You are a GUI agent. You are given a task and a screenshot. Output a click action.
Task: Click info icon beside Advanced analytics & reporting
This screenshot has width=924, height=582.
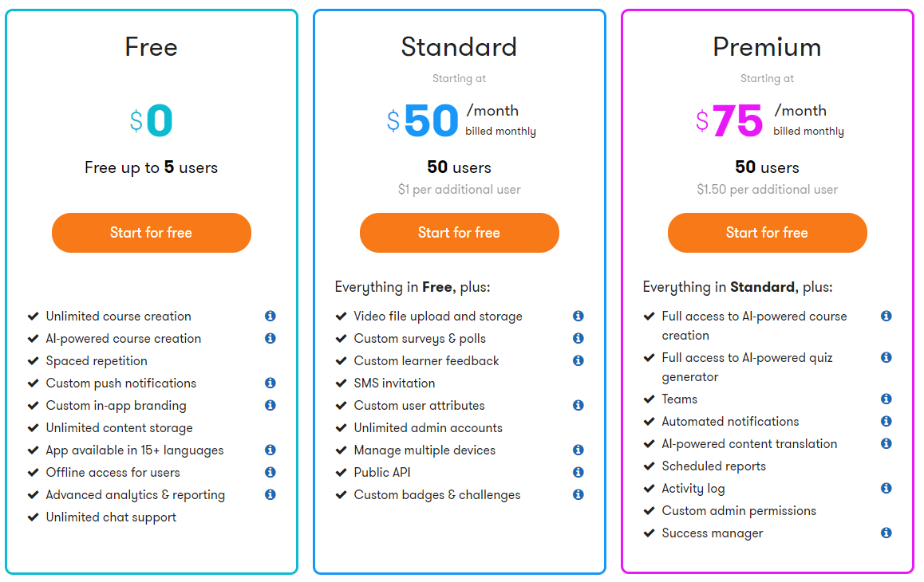click(270, 495)
